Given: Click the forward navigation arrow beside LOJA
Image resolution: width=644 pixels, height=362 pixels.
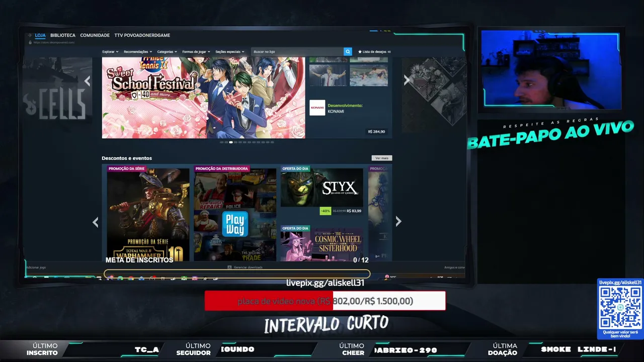Looking at the screenshot, I should point(31,35).
